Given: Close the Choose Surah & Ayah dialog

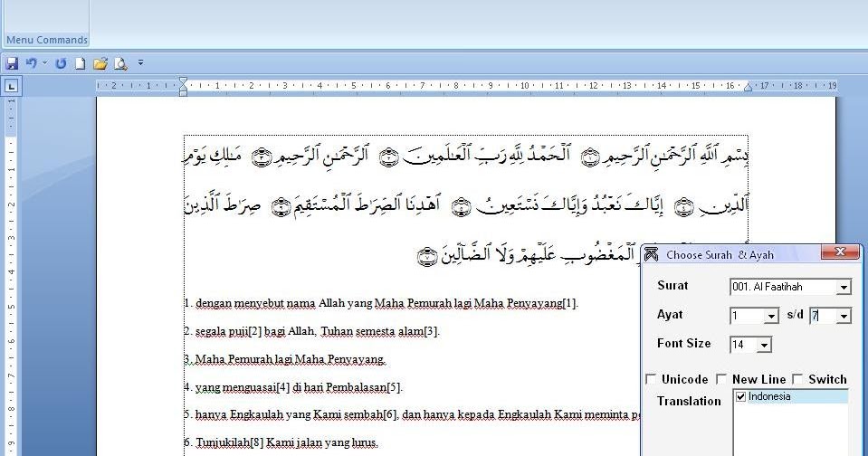Looking at the screenshot, I should coord(840,252).
